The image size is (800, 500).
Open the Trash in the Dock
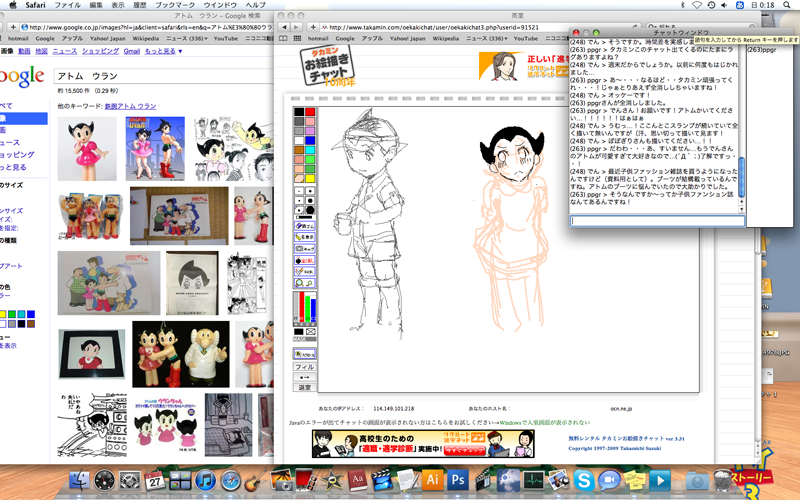pos(722,481)
